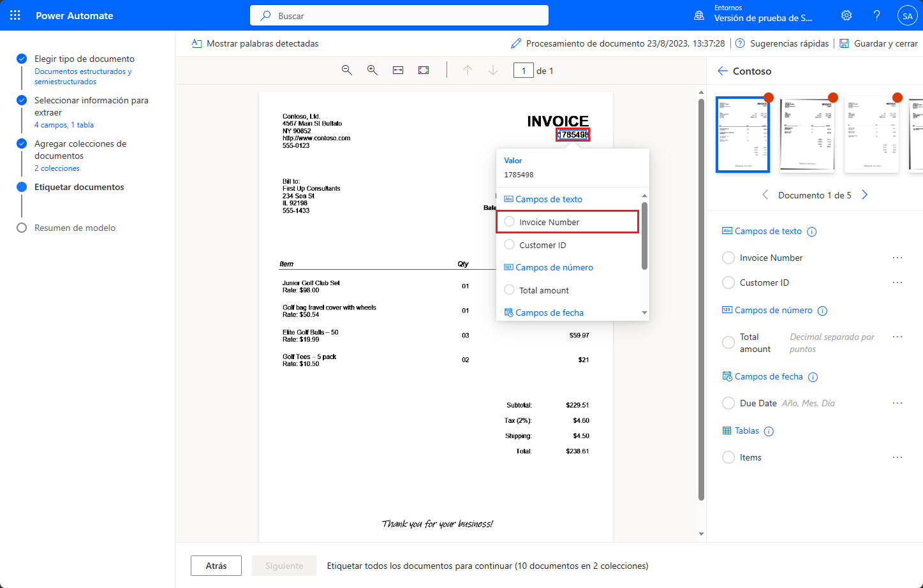Click the pencil icon to rename model
Image resolution: width=923 pixels, height=588 pixels.
pos(516,43)
